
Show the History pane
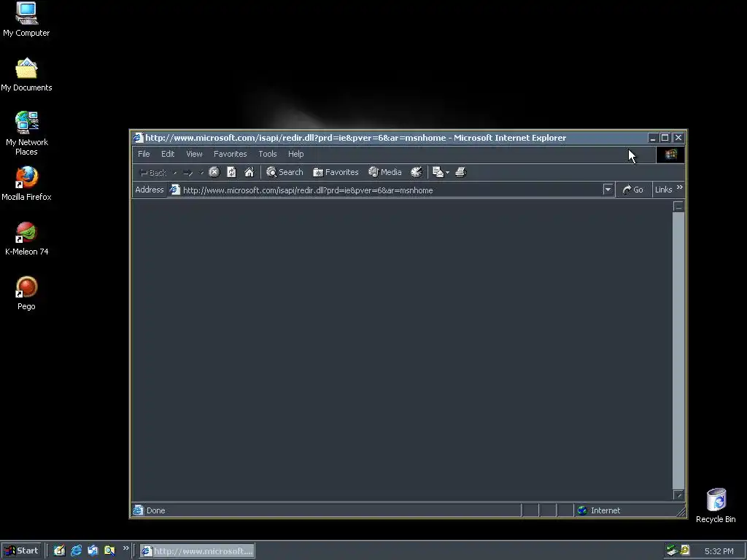[417, 172]
